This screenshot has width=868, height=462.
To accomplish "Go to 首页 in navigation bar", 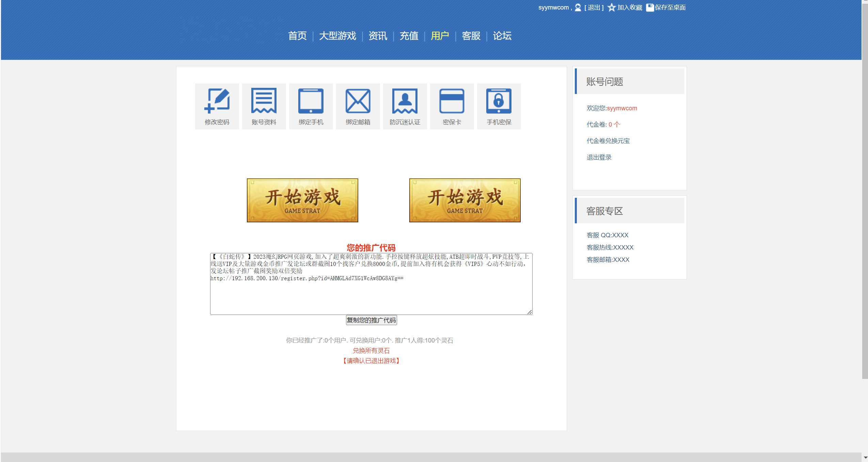I will click(297, 36).
